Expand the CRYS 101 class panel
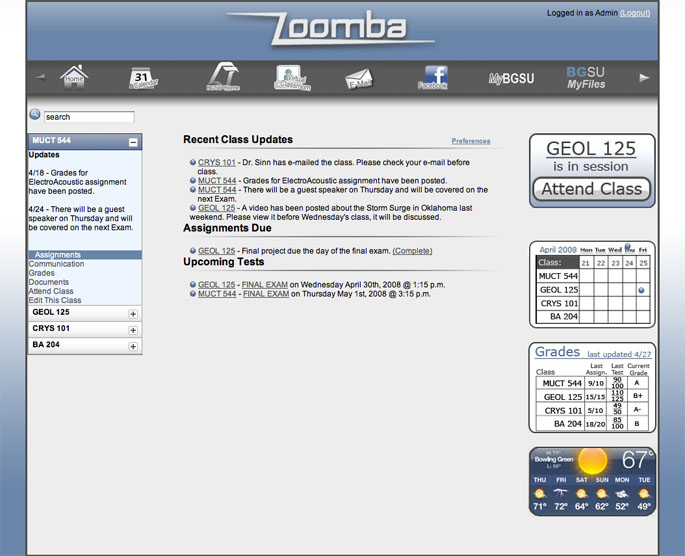685x556 pixels. pos(133,330)
